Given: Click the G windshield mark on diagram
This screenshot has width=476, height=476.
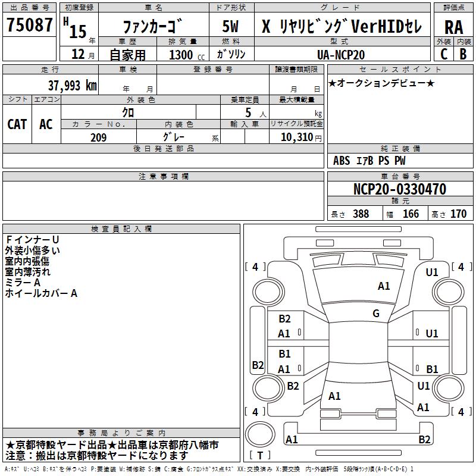Looking at the screenshot, I should click(x=376, y=314).
